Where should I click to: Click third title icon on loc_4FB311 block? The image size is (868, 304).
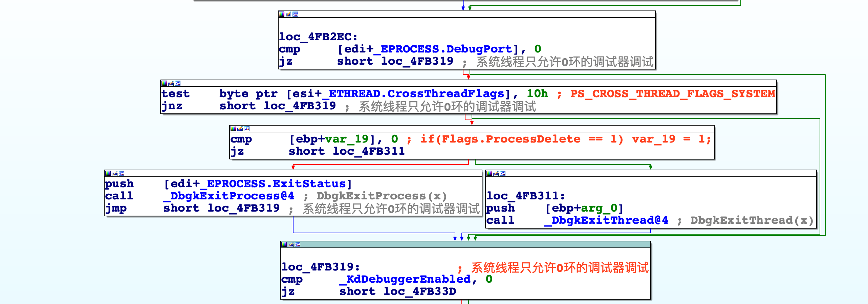tap(503, 173)
